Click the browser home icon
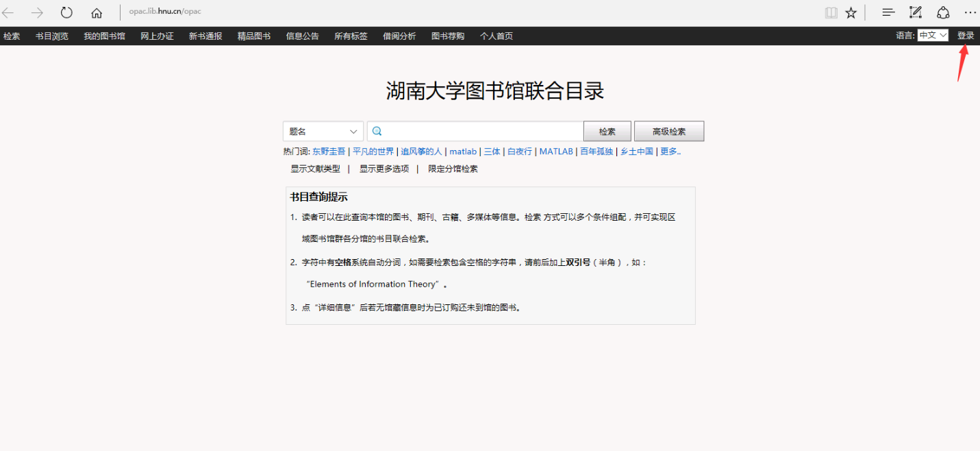Viewport: 980px width, 451px height. [x=97, y=12]
